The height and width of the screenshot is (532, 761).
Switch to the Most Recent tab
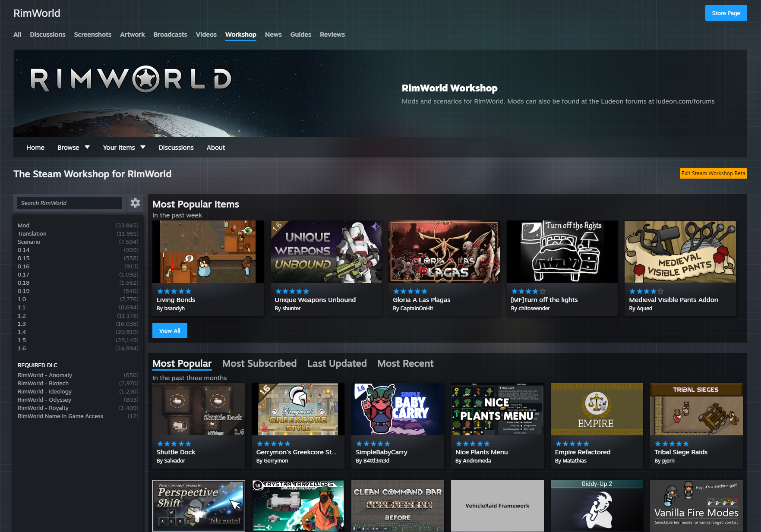[405, 364]
